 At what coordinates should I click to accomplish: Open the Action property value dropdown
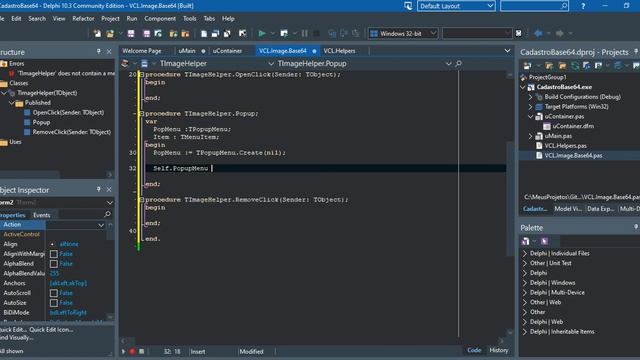pos(101,225)
